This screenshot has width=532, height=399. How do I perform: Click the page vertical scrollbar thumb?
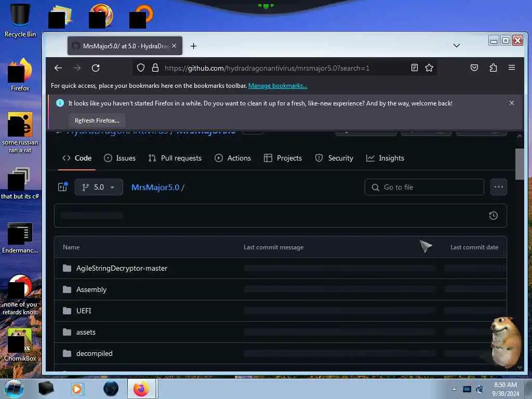[x=520, y=164]
